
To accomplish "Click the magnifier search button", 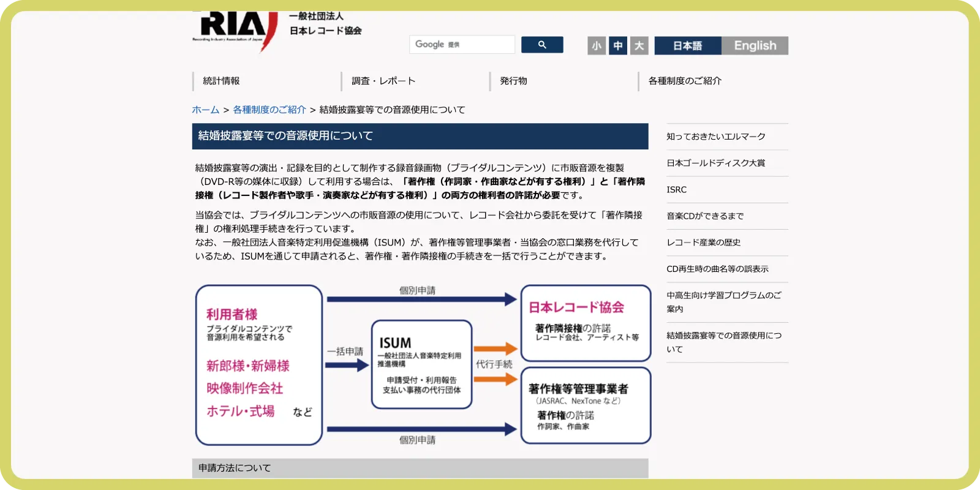I will [542, 45].
